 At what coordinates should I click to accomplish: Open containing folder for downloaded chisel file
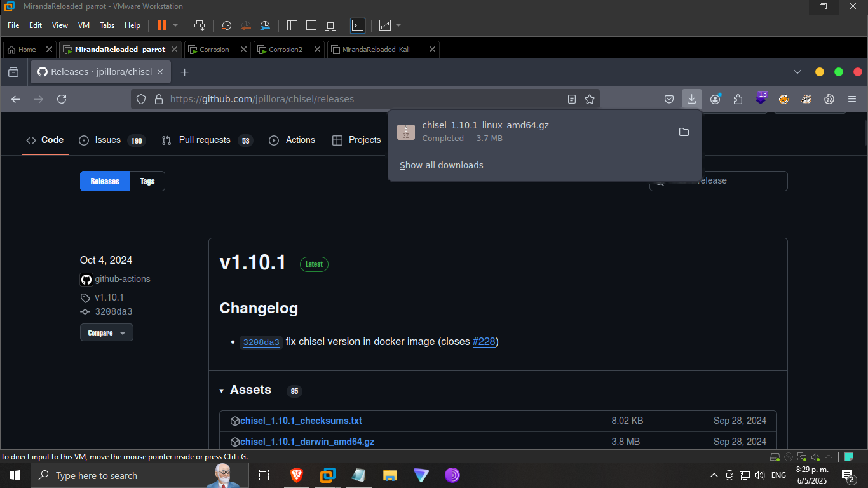click(x=684, y=132)
